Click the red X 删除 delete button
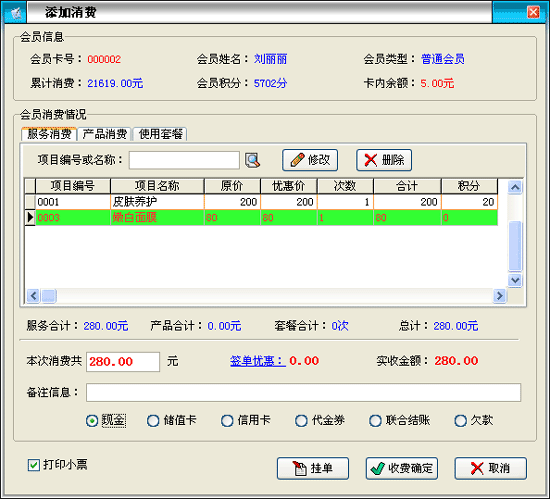The width and height of the screenshot is (550, 499). pos(384,160)
